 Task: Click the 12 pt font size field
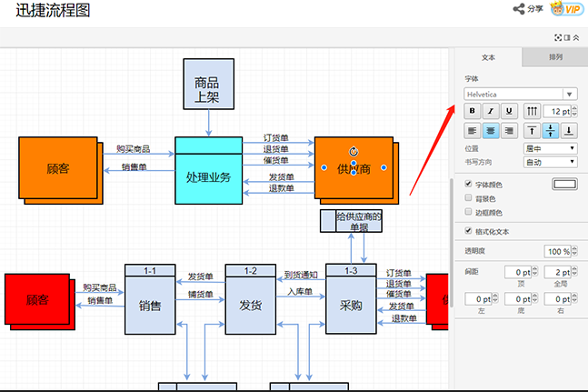(x=557, y=111)
